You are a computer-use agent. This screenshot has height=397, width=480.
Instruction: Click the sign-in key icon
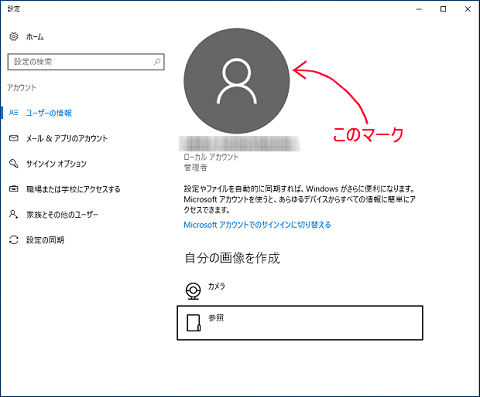[14, 163]
